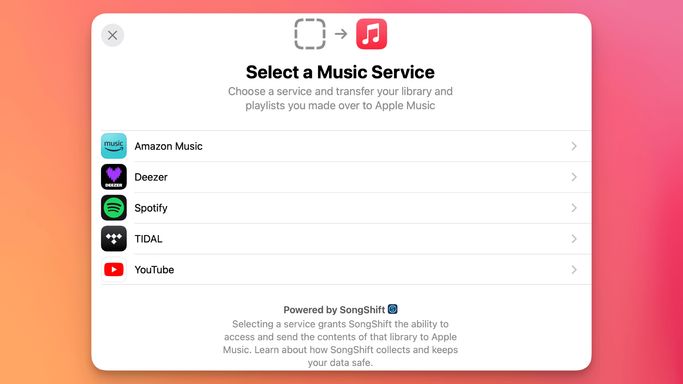Click the TIDAL logo icon

click(114, 239)
